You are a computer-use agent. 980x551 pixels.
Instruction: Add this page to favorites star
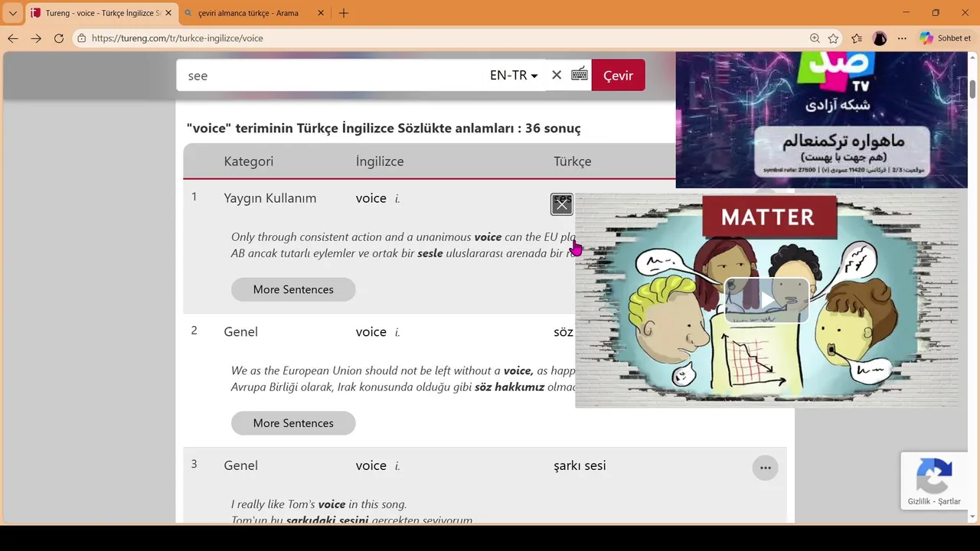pos(833,38)
